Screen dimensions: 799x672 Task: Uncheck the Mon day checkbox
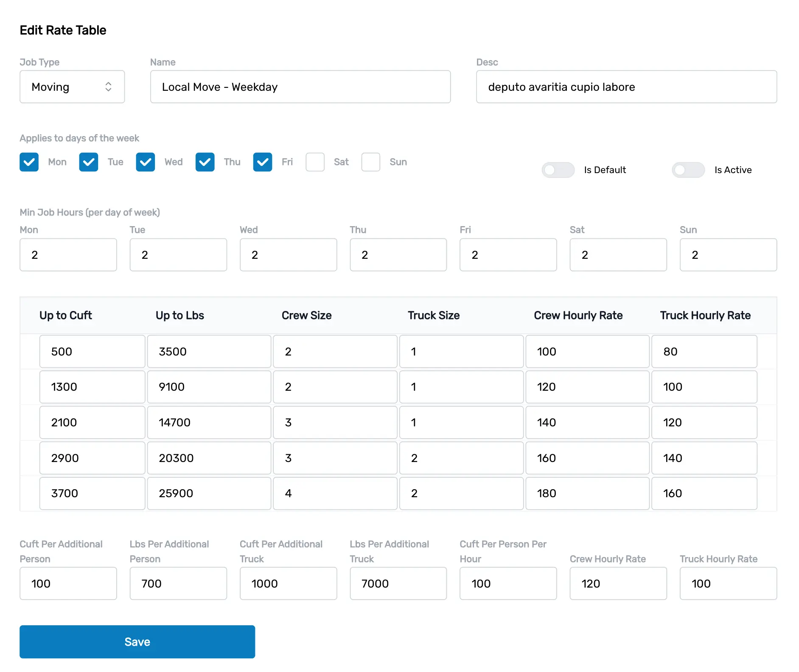pyautogui.click(x=29, y=162)
